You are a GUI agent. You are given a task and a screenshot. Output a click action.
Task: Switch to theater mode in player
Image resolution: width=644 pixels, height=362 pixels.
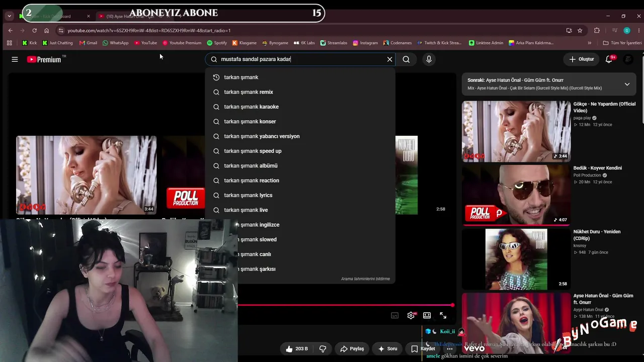pos(427,315)
